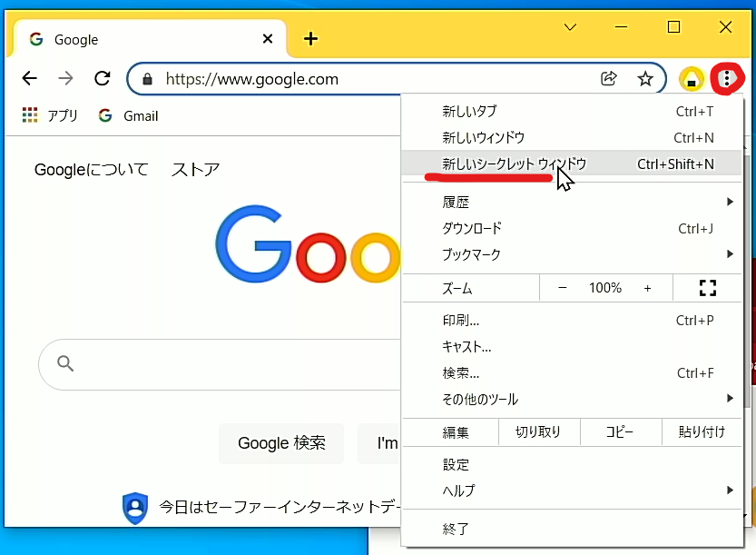Open Gmail bookmark in bookmarks bar
The image size is (756, 555).
[128, 116]
